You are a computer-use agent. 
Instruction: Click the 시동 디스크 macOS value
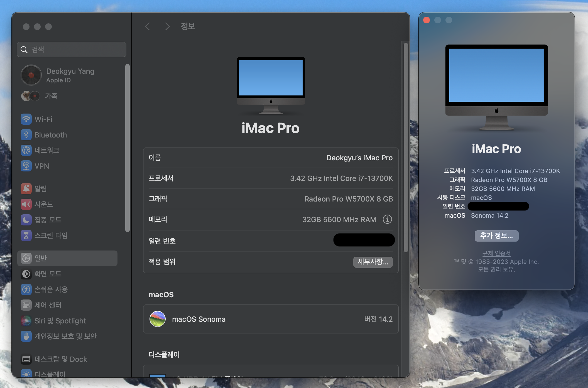(481, 198)
